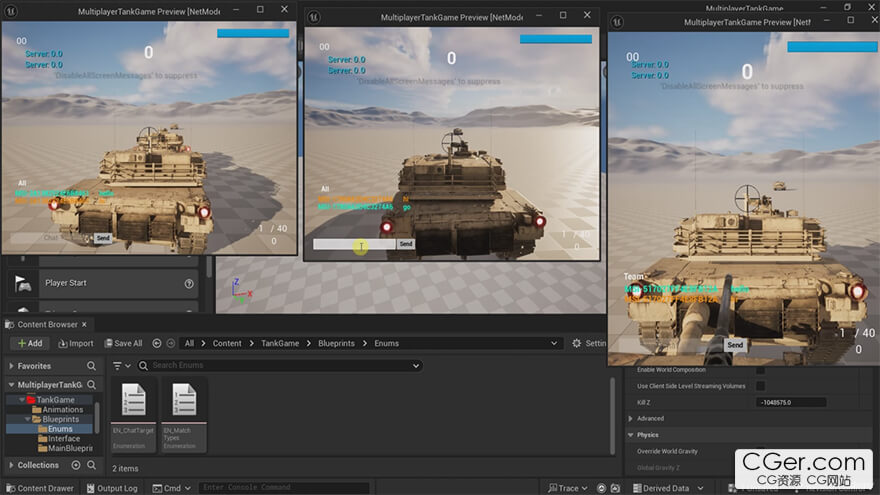Open the Trace dropdown
The width and height of the screenshot is (880, 495).
567,488
